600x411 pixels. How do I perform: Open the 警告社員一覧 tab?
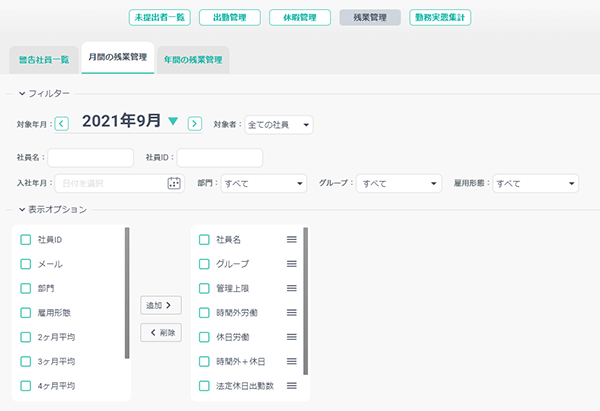44,59
